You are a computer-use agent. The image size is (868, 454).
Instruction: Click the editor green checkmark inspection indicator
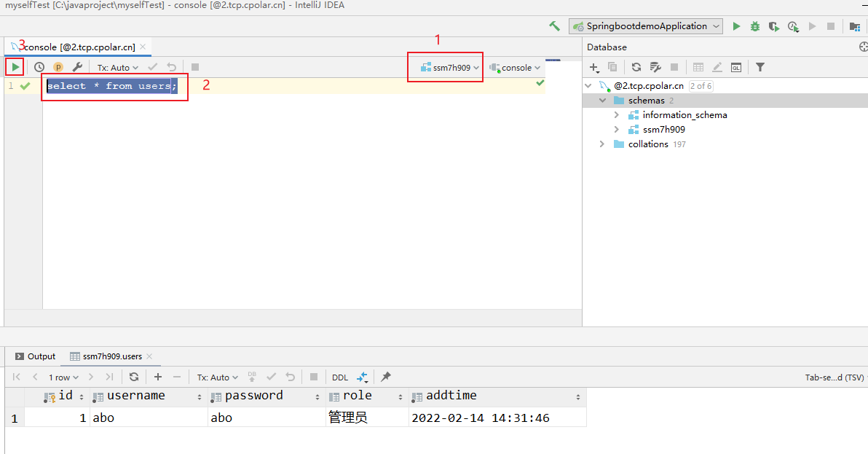[540, 83]
